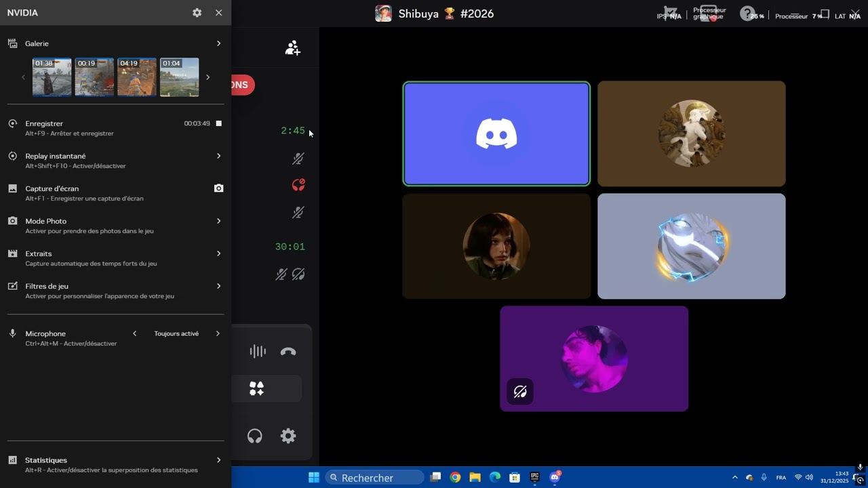
Task: Show previous gallery thumbnails arrow
Action: (23, 77)
